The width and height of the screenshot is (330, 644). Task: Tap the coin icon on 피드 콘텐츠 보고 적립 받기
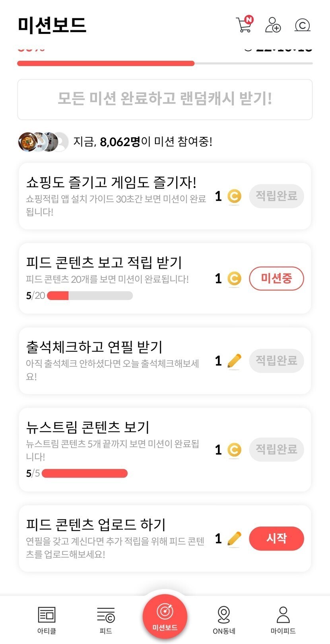tap(234, 279)
